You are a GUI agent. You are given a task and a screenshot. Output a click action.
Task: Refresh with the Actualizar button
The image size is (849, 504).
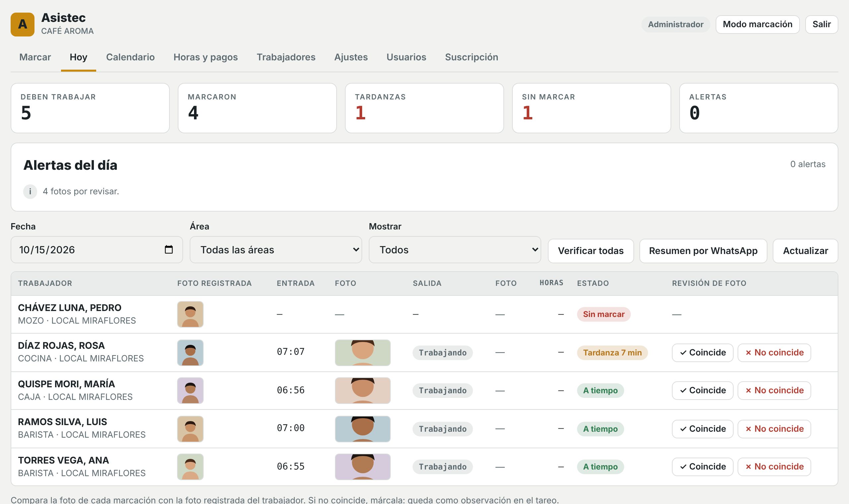point(805,251)
